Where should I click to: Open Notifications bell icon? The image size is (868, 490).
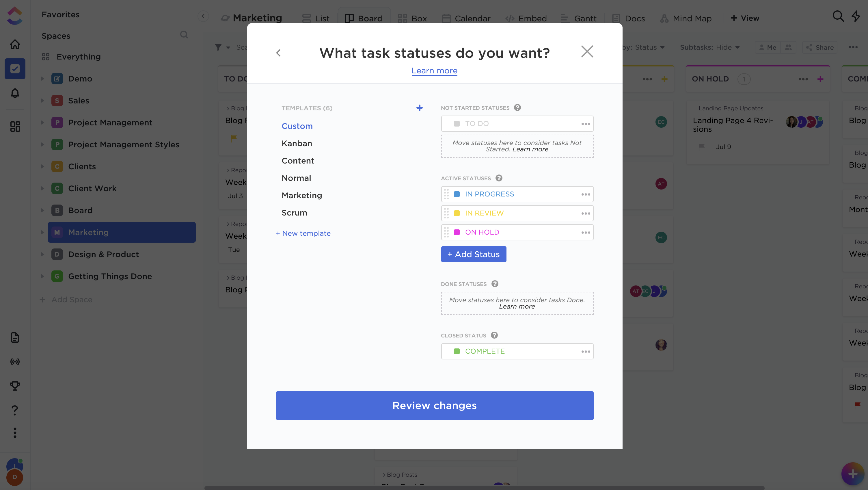[x=15, y=93]
